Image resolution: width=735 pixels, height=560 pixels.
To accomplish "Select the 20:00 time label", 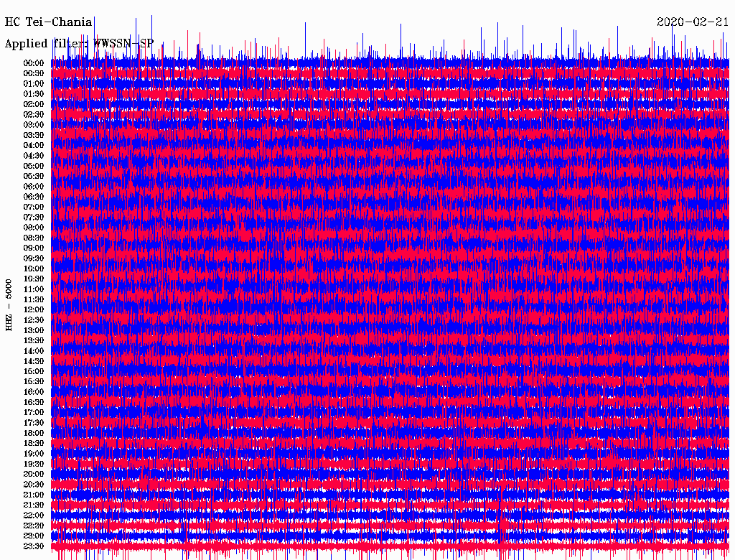I will pyautogui.click(x=34, y=474).
